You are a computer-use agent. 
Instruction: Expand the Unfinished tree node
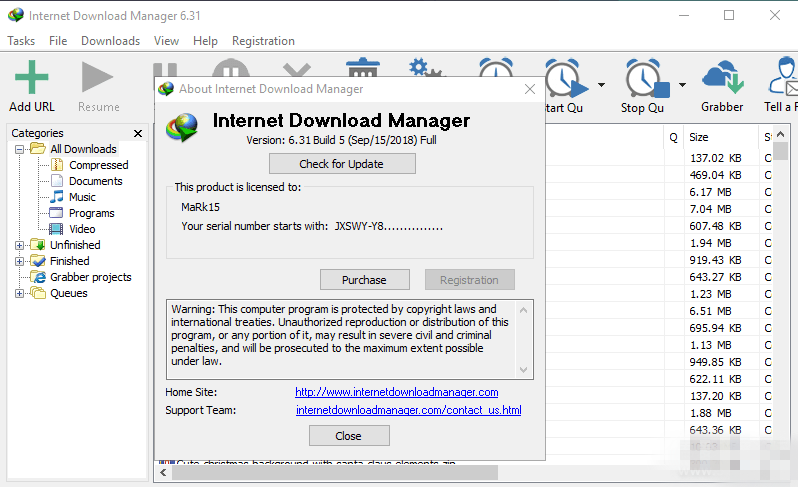coord(19,245)
